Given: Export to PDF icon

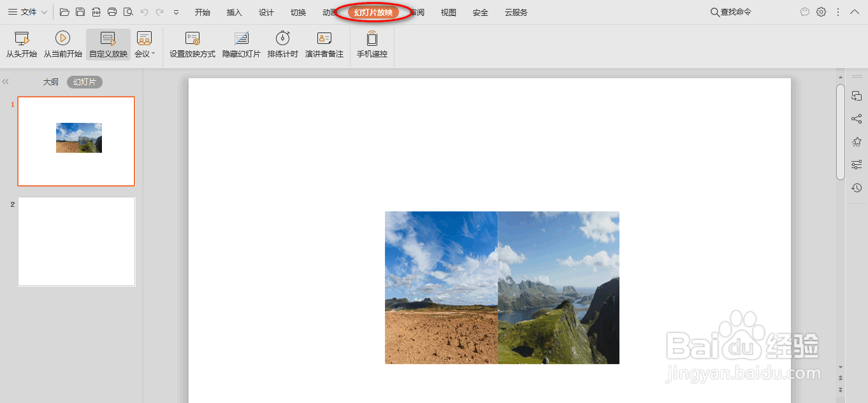Looking at the screenshot, I should pos(96,12).
